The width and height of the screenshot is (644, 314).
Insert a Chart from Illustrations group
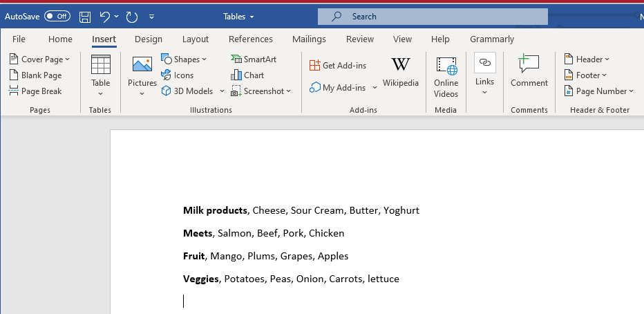(247, 75)
